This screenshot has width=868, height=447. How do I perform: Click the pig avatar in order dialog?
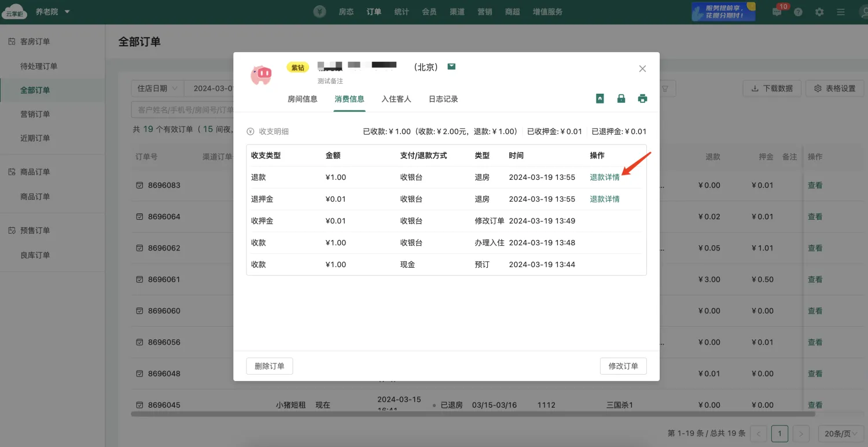click(261, 75)
